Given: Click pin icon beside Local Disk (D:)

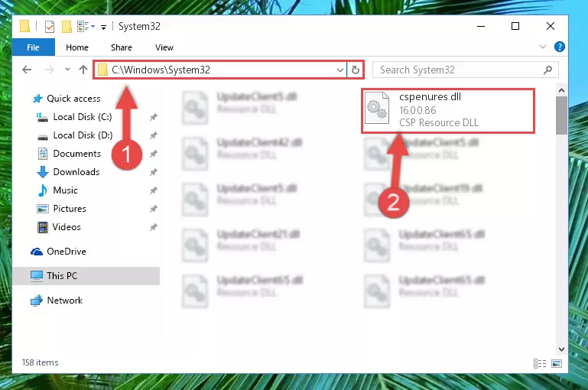Looking at the screenshot, I should [154, 135].
